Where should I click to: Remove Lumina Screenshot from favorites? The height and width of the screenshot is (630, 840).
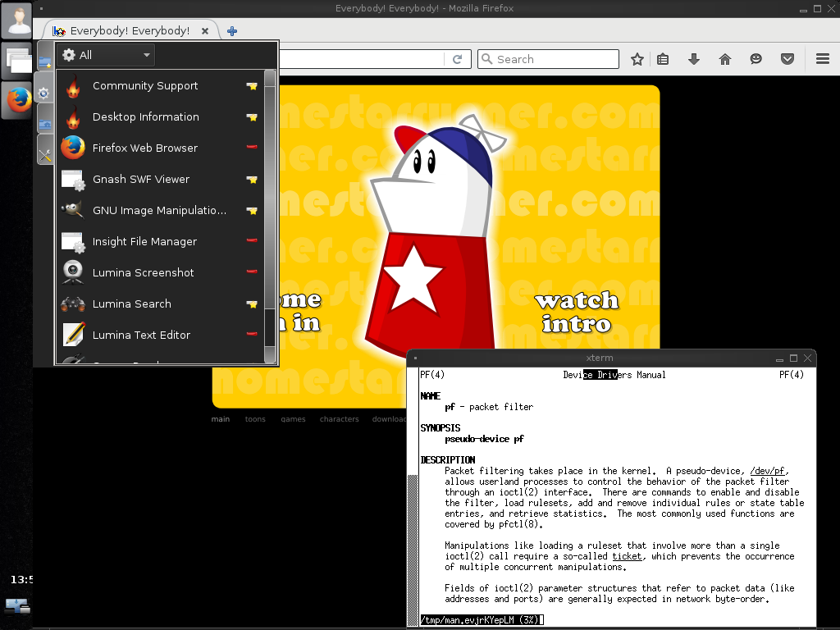tap(252, 271)
